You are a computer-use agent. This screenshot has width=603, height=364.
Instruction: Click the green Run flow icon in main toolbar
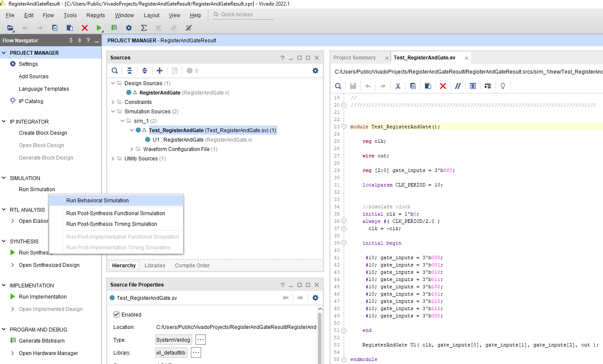pyautogui.click(x=99, y=28)
